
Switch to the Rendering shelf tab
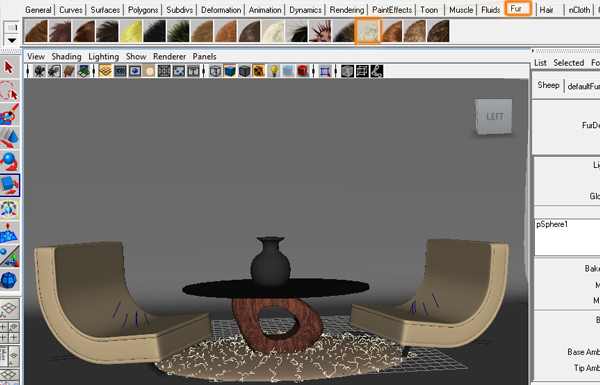pyautogui.click(x=347, y=10)
